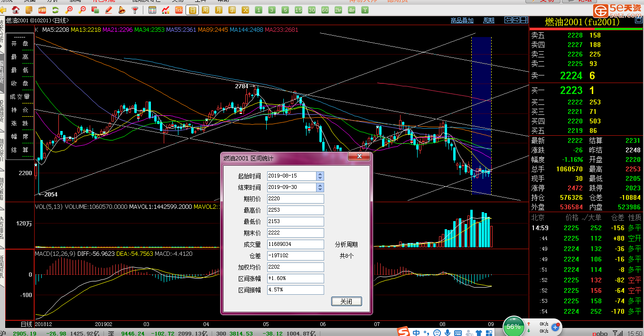Viewport: 644px width, 336px height.
Task: Click the green refresh arrows icon
Action: [x=56, y=10]
